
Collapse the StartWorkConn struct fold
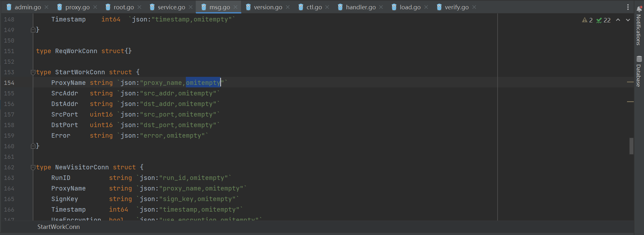[x=33, y=72]
